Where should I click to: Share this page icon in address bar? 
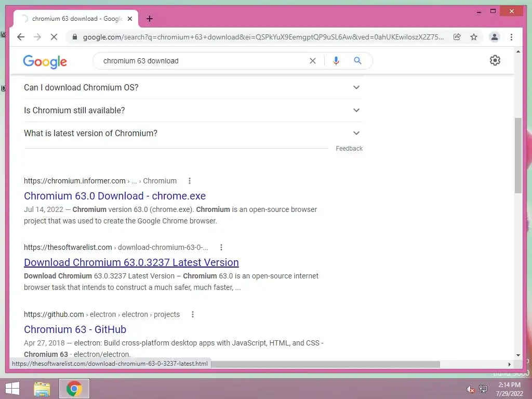(457, 37)
